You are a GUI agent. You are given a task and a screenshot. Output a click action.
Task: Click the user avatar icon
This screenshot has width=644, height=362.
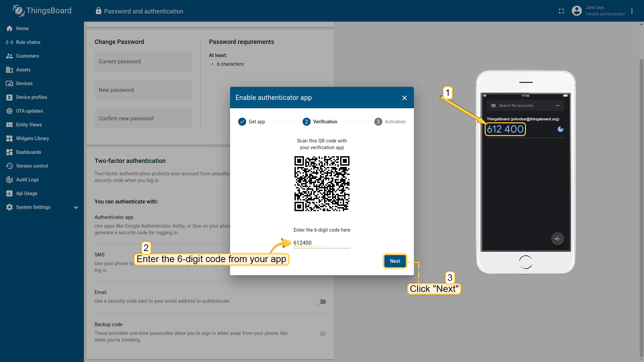click(577, 11)
